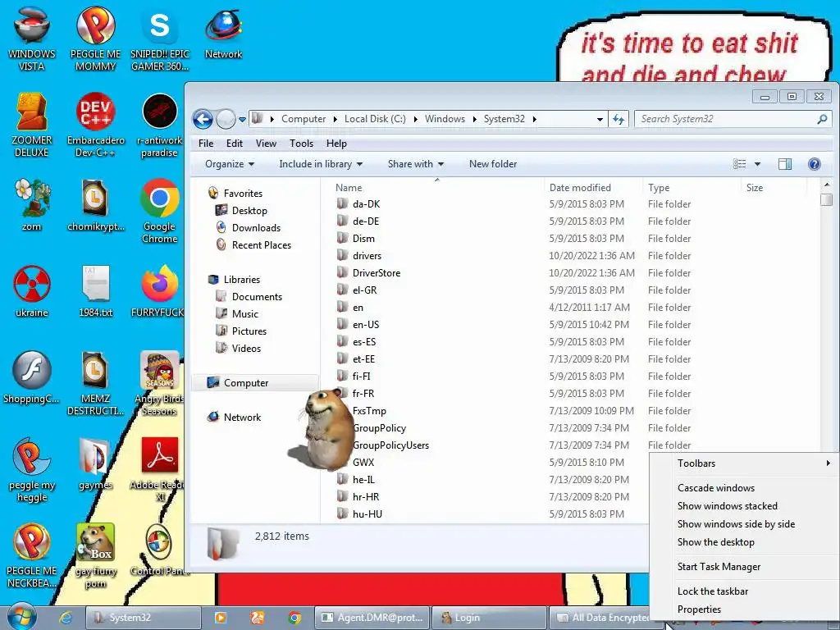The height and width of the screenshot is (630, 840).
Task: Open the address bar history dropdown
Action: pyautogui.click(x=600, y=119)
